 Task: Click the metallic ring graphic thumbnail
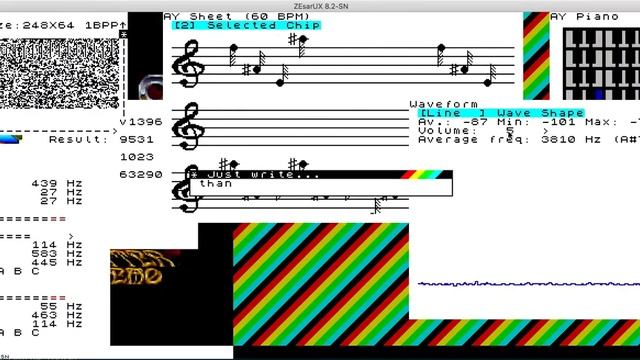pyautogui.click(x=151, y=87)
